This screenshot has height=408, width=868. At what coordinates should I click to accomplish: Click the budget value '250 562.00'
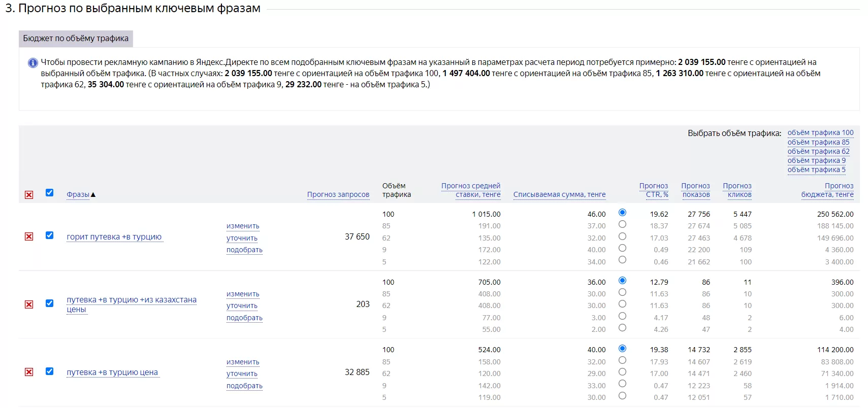tap(835, 214)
